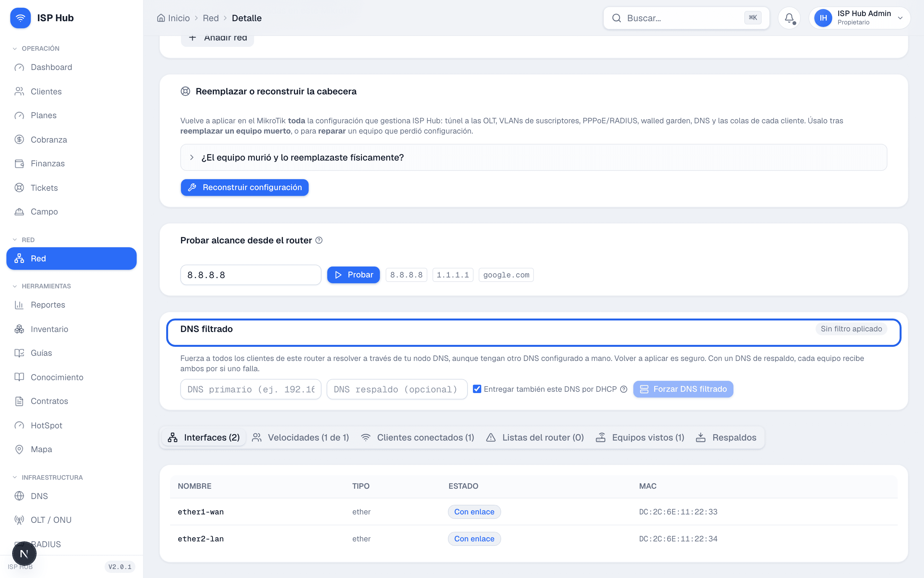Select the google.com preset chip
Image resolution: width=924 pixels, height=578 pixels.
pyautogui.click(x=506, y=275)
